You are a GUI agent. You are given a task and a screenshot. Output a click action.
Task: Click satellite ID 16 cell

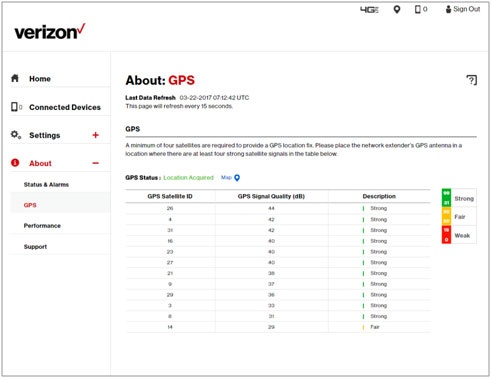170,241
